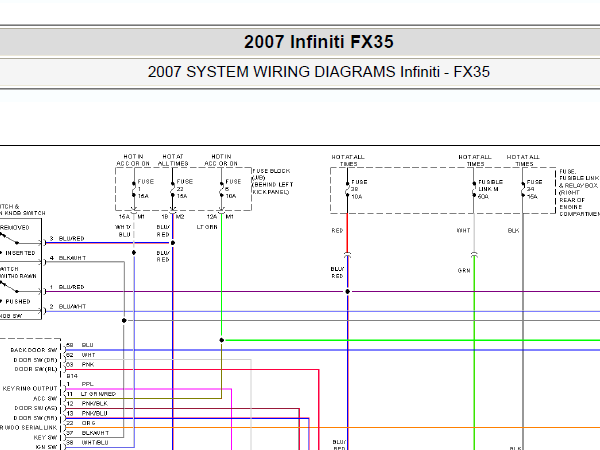600x450 pixels.
Task: Click pin "3 BLU/RED" label
Action: point(67,238)
